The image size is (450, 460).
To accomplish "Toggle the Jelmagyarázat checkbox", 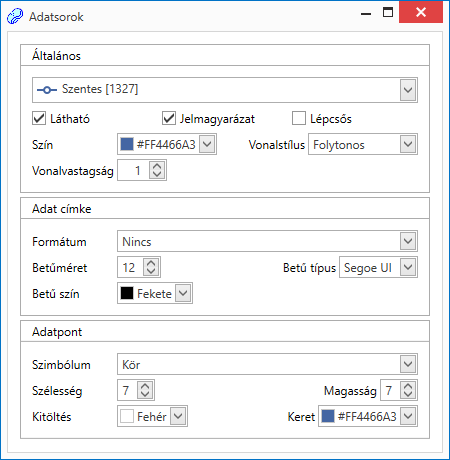I will 169,118.
